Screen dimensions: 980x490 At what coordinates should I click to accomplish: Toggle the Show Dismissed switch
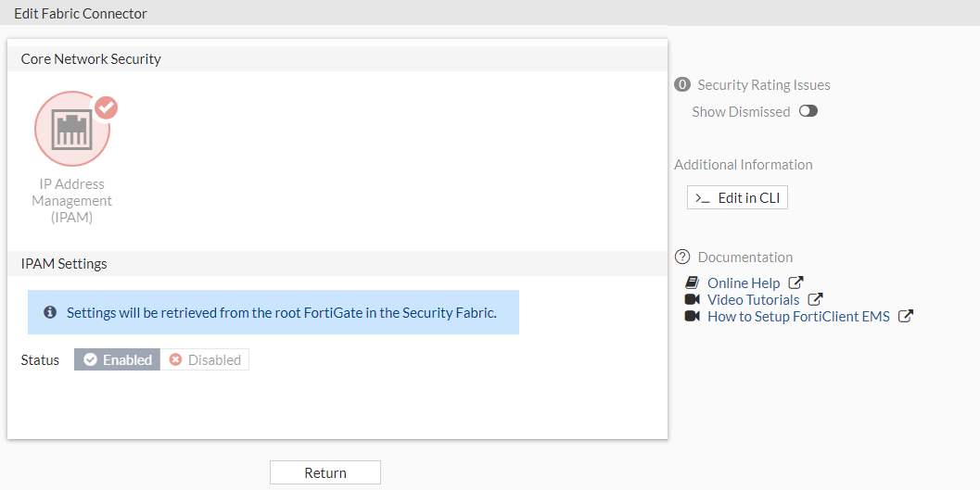pyautogui.click(x=808, y=111)
